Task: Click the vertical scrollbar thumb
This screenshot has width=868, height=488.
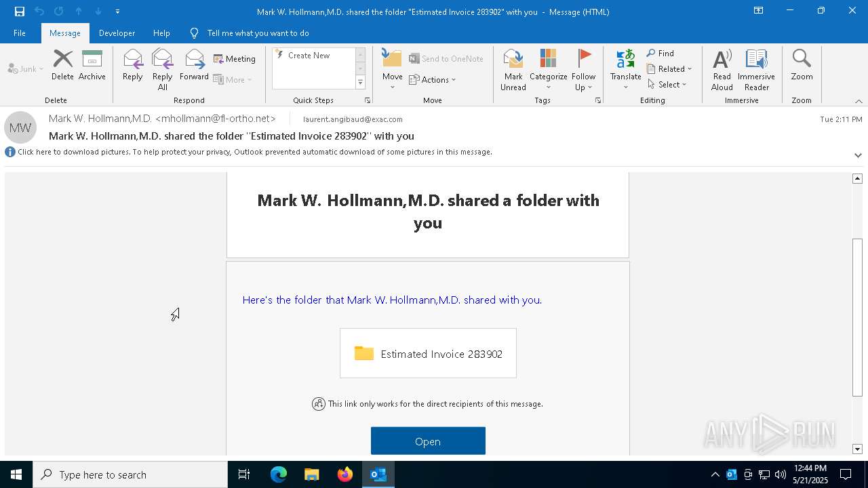Action: (x=857, y=317)
